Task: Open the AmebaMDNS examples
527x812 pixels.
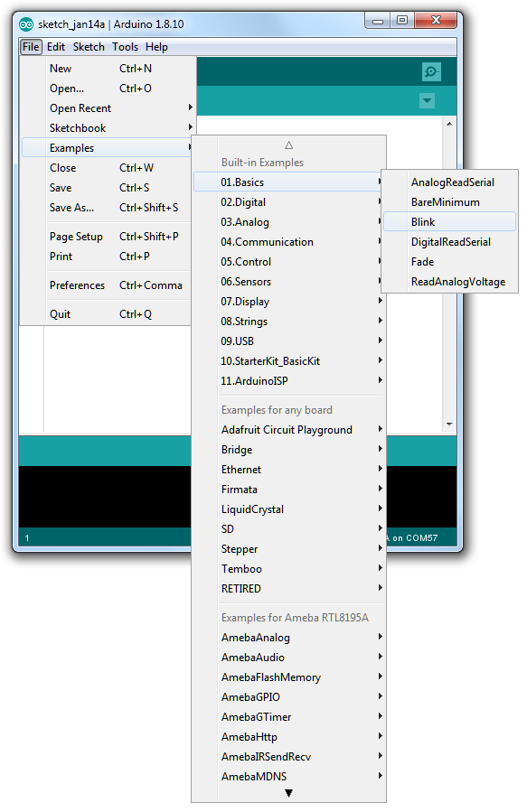Action: coord(288,776)
